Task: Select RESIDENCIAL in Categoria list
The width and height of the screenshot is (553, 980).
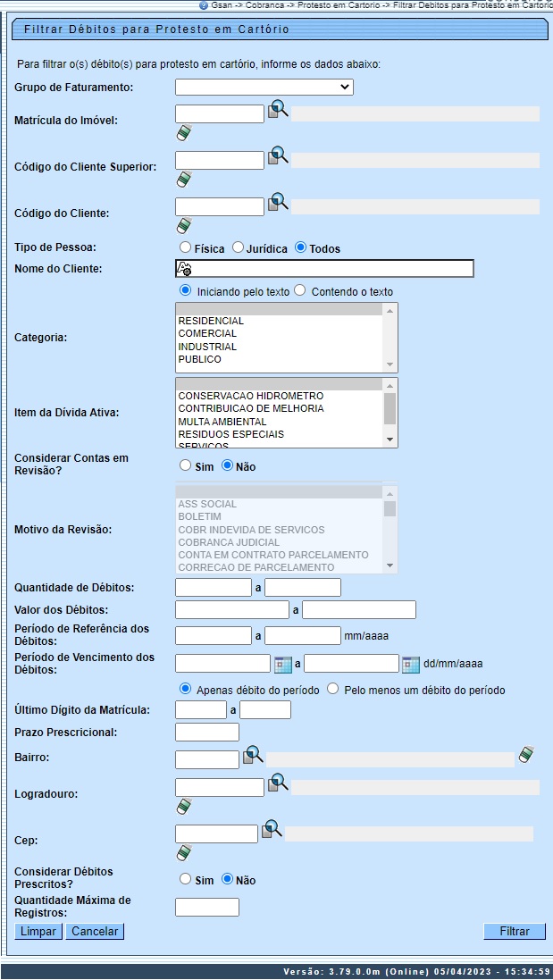Action: pyautogui.click(x=280, y=321)
